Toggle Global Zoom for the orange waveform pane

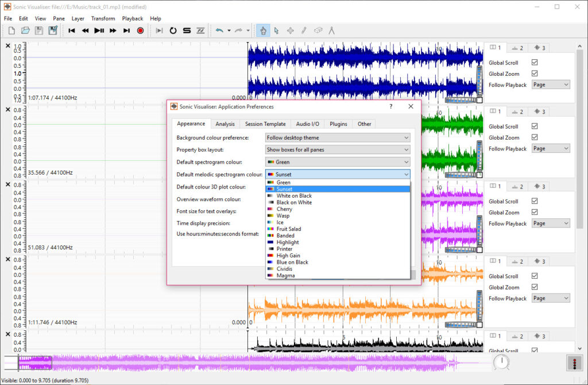pyautogui.click(x=535, y=287)
